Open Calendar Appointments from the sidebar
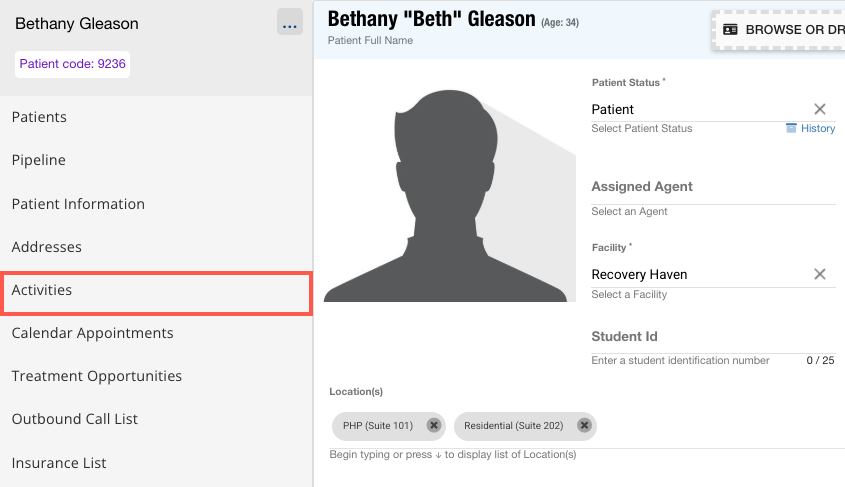 pyautogui.click(x=92, y=333)
